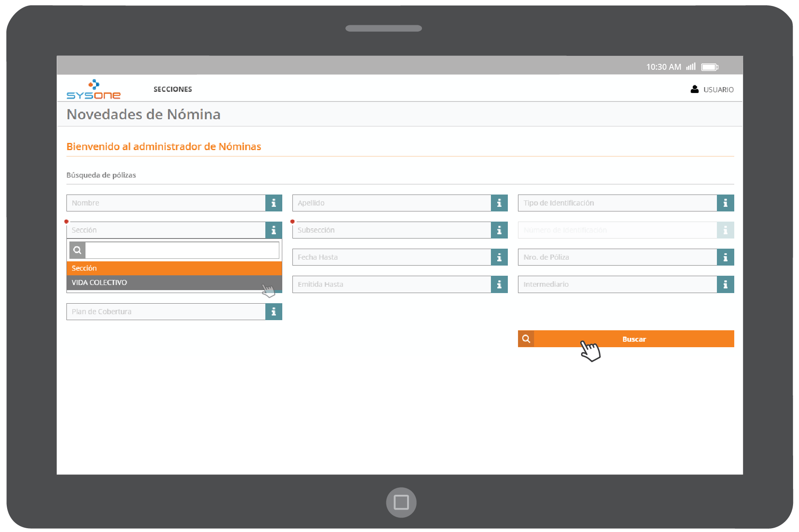The image size is (799, 532).
Task: Click the user profile icon
Action: click(x=694, y=89)
